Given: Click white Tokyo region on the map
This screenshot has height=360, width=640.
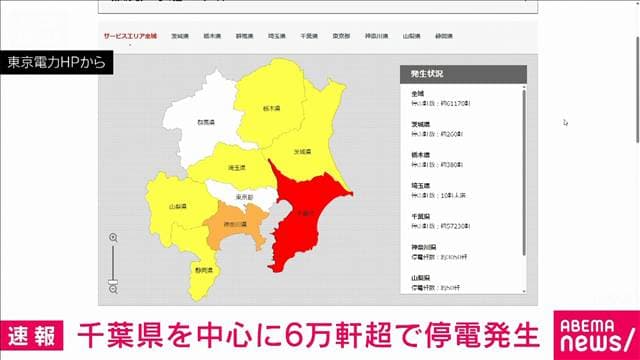Looking at the screenshot, I should pos(244,197).
